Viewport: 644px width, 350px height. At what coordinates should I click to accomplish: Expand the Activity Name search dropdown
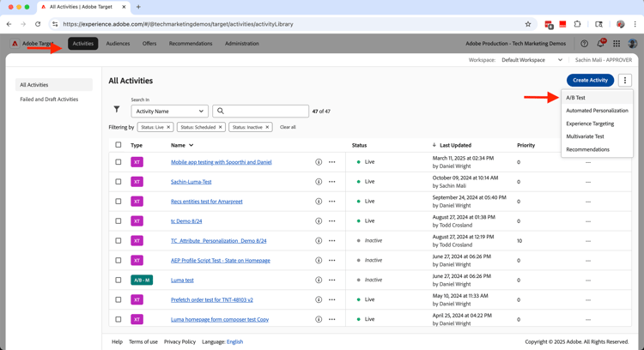pos(169,111)
